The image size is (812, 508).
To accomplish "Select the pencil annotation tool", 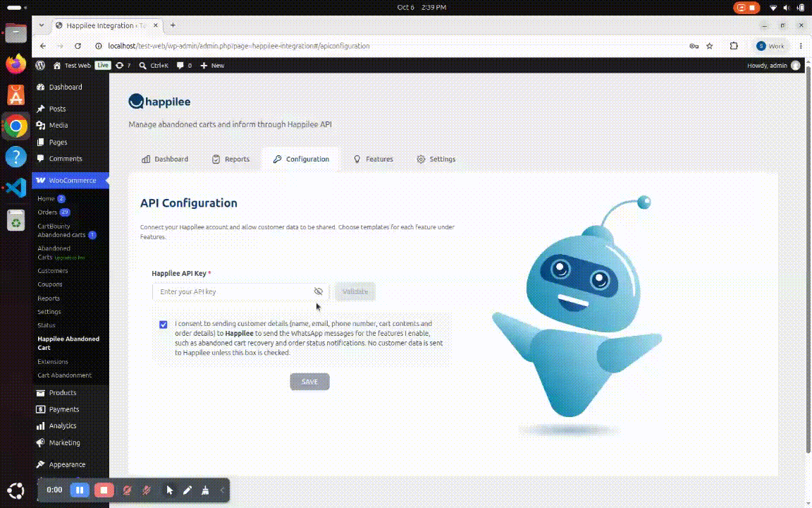I will click(187, 490).
